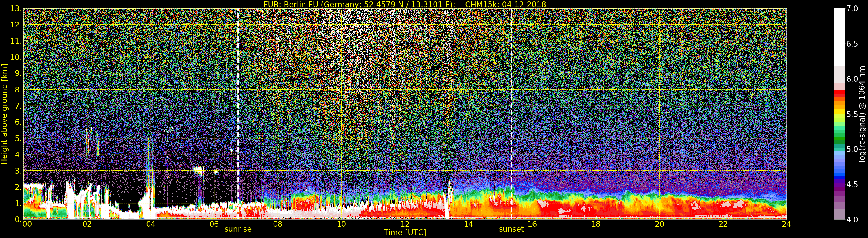Click the '20' time axis tick label
This screenshot has width=868, height=238.
coord(659,224)
